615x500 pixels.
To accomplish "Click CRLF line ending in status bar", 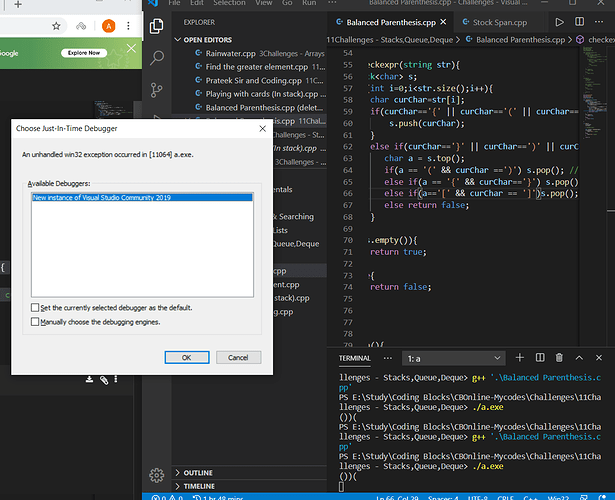I will tap(505, 498).
